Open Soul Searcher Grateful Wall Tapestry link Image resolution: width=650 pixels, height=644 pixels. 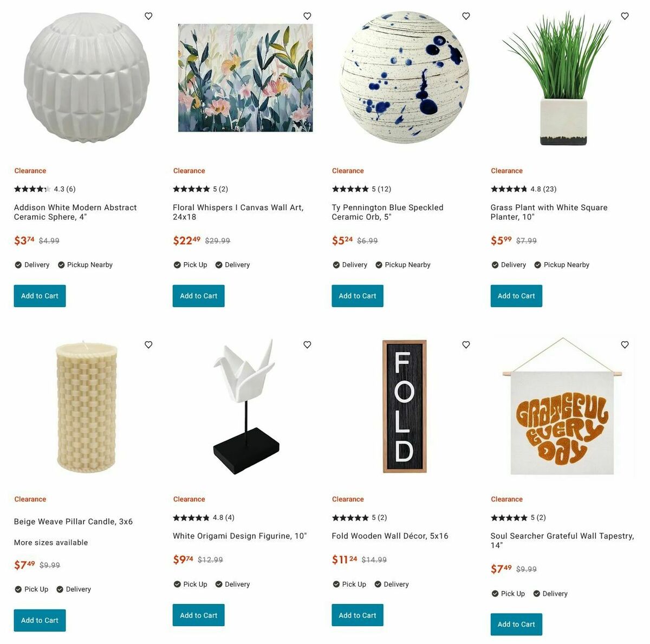coord(562,541)
